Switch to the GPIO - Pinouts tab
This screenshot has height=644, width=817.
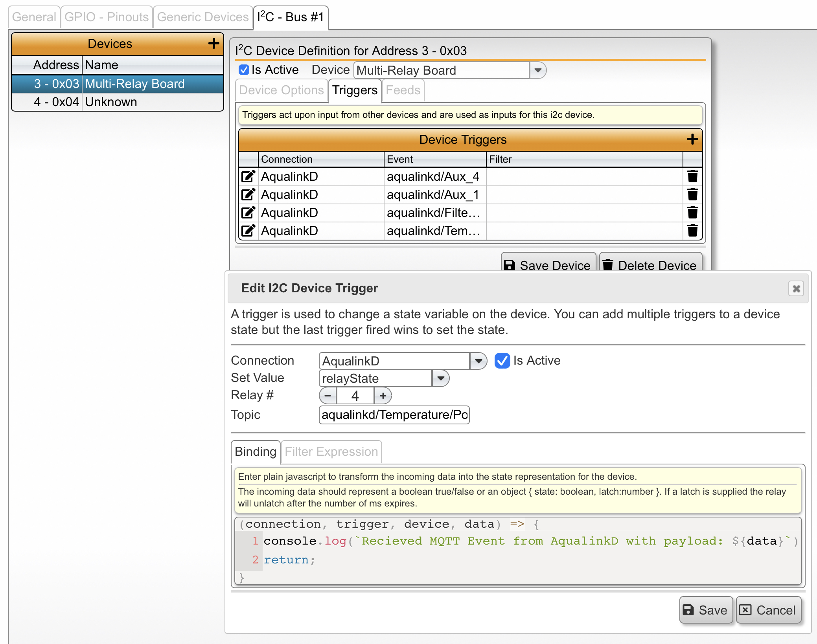click(x=106, y=17)
